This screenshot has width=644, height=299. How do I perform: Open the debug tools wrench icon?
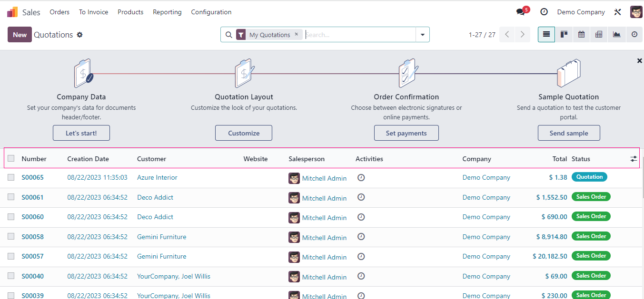[618, 12]
